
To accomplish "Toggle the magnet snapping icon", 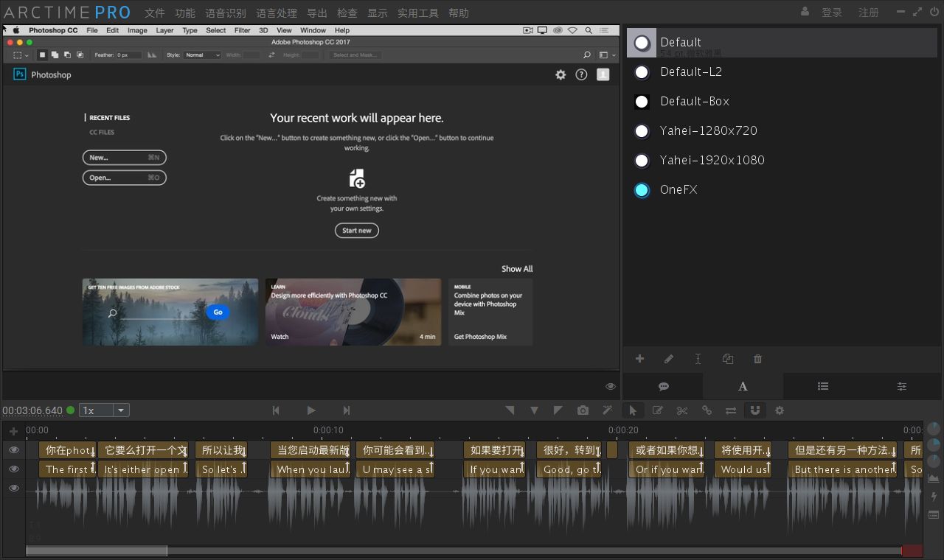I will (754, 410).
